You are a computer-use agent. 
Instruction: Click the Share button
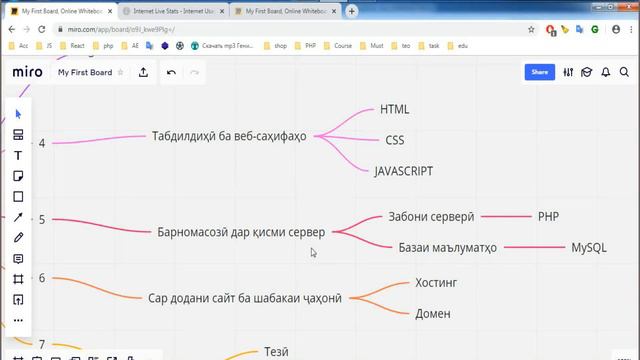coord(540,72)
